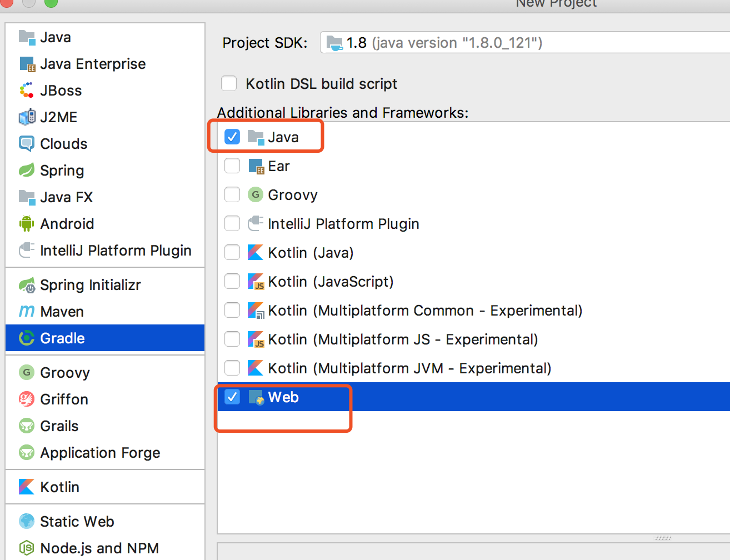Click the SDK folder icon in Project SDK
This screenshot has width=730, height=560.
(x=335, y=43)
